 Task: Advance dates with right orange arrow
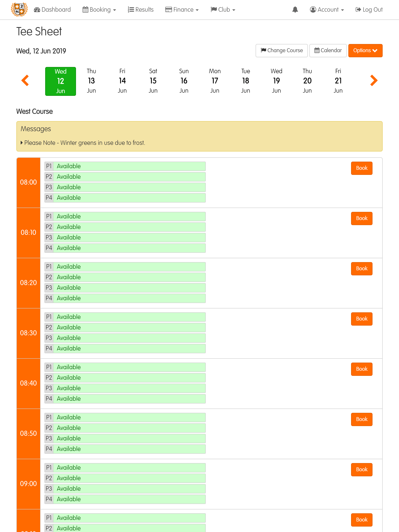tap(373, 81)
